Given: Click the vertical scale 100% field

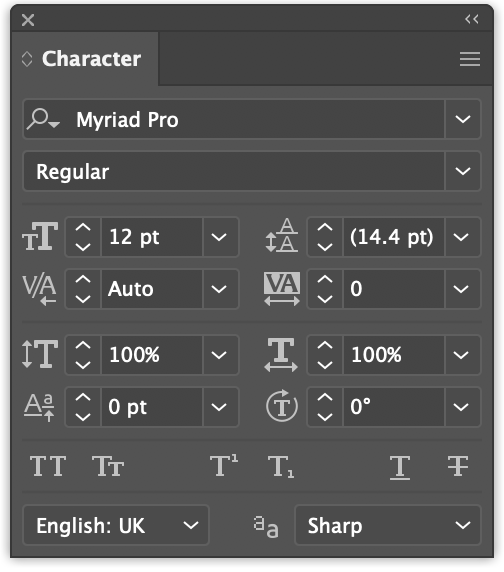Looking at the screenshot, I should tap(151, 355).
